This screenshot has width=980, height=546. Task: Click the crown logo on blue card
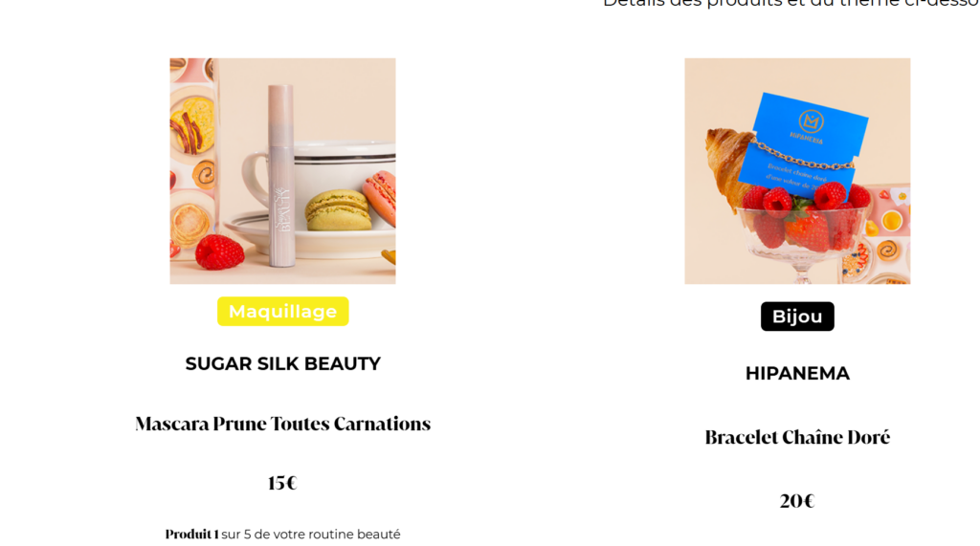pyautogui.click(x=811, y=121)
